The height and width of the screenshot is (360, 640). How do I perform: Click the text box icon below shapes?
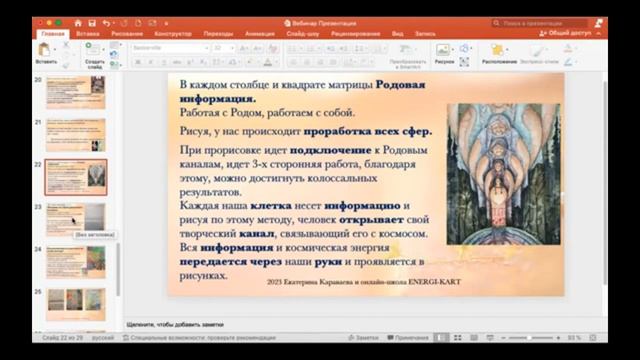[464, 62]
